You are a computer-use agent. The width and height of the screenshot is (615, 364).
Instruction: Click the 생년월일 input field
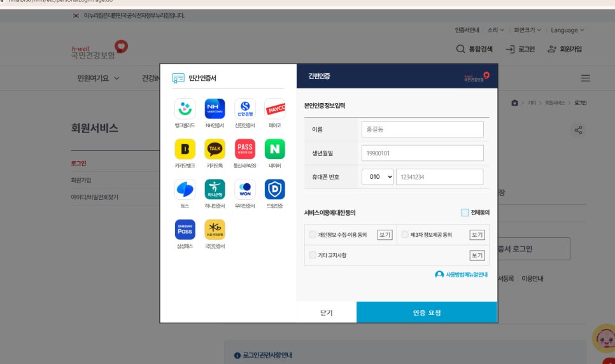(x=423, y=153)
